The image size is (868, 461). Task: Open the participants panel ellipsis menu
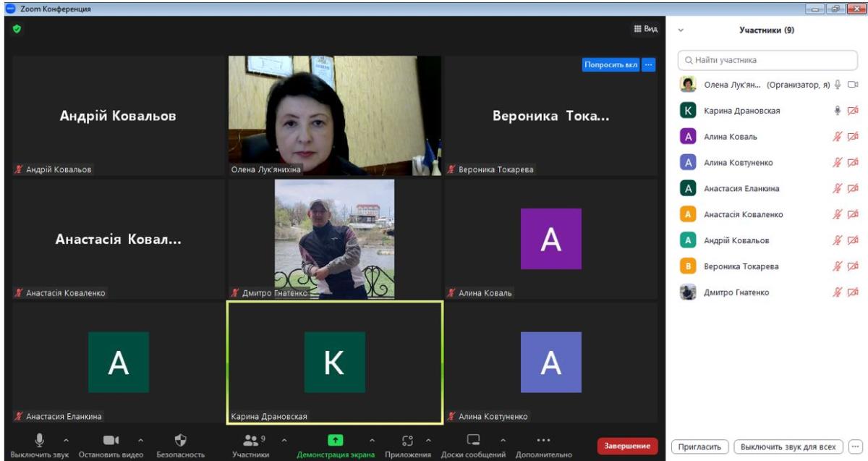tap(856, 447)
